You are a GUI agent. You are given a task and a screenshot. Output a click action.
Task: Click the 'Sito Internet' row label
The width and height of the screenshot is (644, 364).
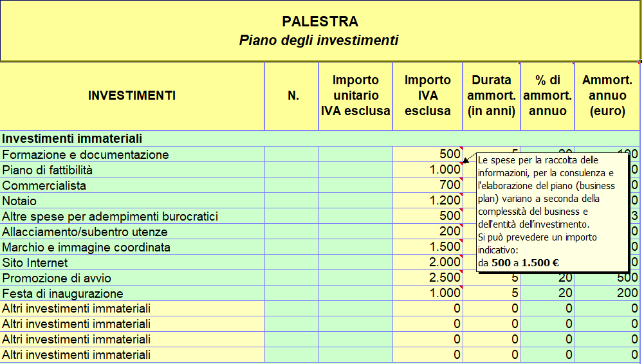tap(35, 262)
